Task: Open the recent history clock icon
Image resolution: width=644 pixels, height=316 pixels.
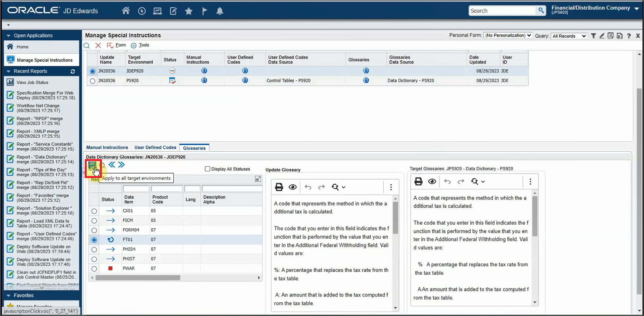Action: (142, 11)
